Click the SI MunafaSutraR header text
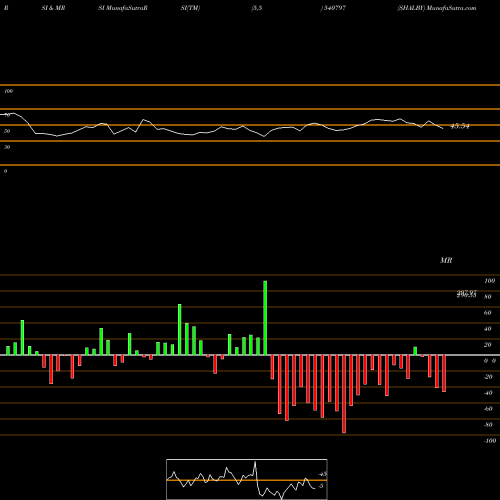500x500 pixels. (x=123, y=8)
